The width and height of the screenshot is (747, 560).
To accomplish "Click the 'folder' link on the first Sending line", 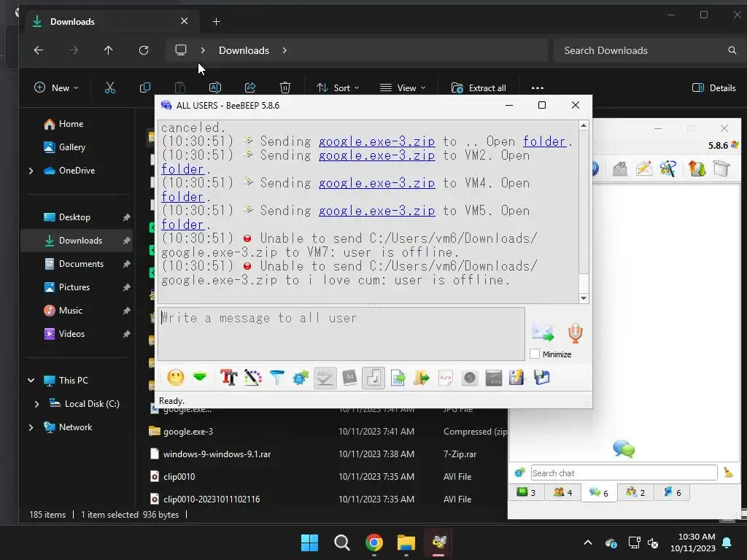I will tap(544, 141).
